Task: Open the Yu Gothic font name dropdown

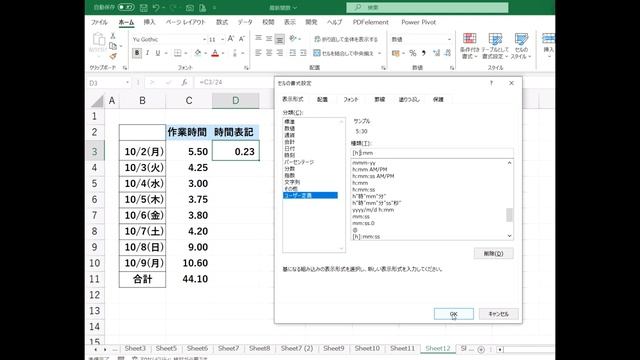Action: (x=204, y=40)
